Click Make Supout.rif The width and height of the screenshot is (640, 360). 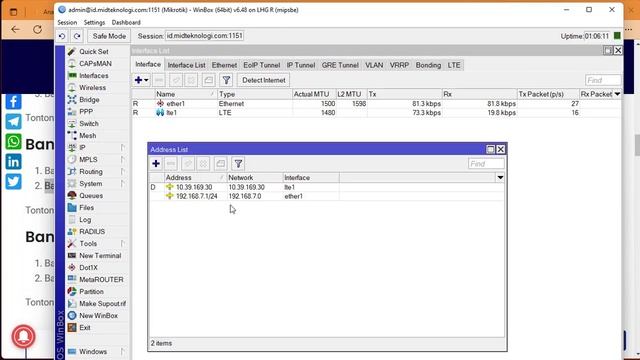point(102,304)
